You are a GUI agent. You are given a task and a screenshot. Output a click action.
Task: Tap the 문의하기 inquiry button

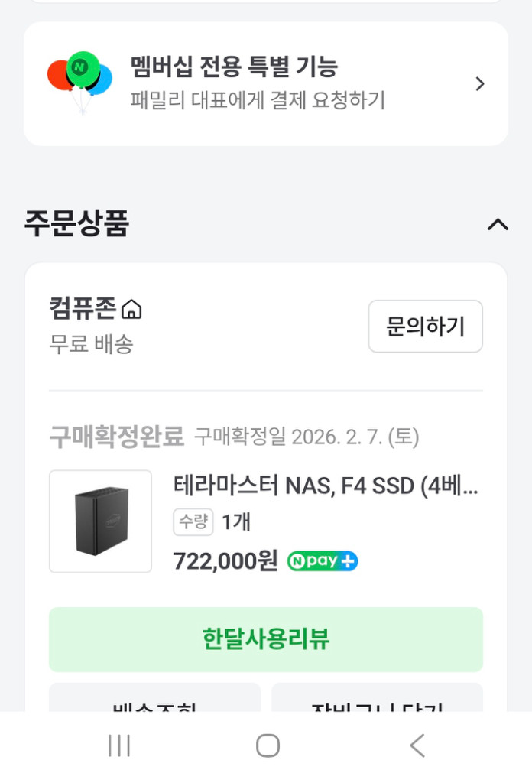425,327
